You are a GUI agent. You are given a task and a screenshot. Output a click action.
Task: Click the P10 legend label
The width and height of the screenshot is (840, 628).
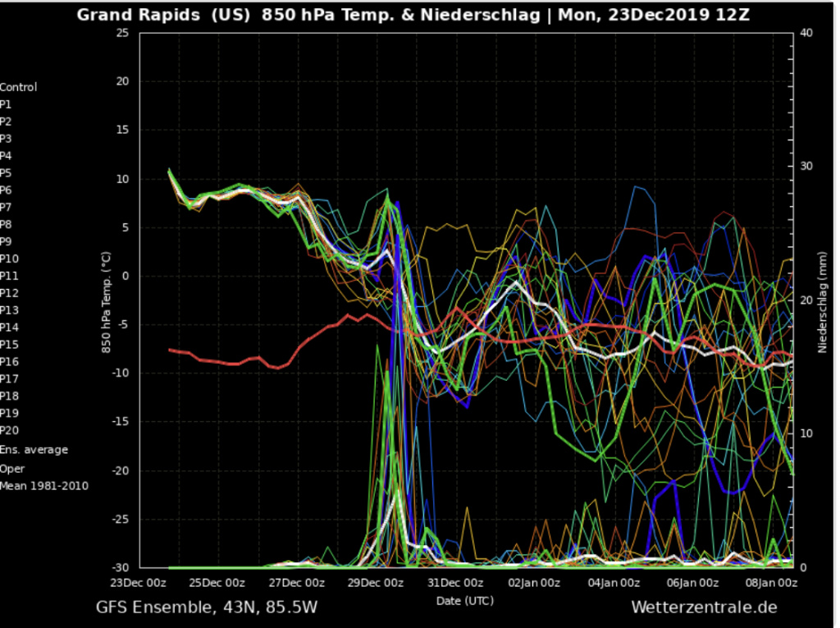click(9, 259)
